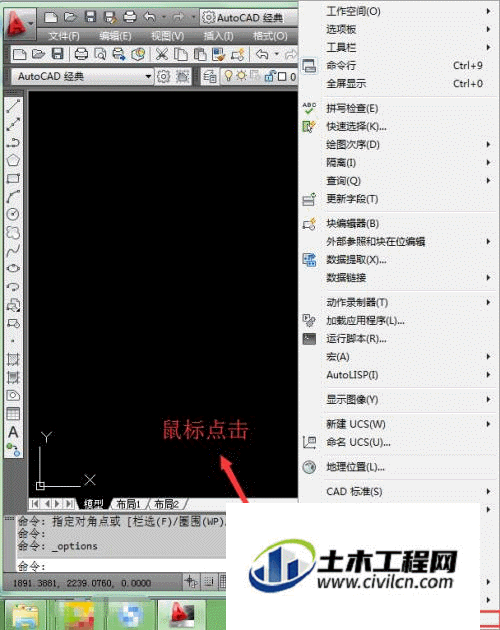
Task: Select the Line draw tool
Action: (13, 106)
